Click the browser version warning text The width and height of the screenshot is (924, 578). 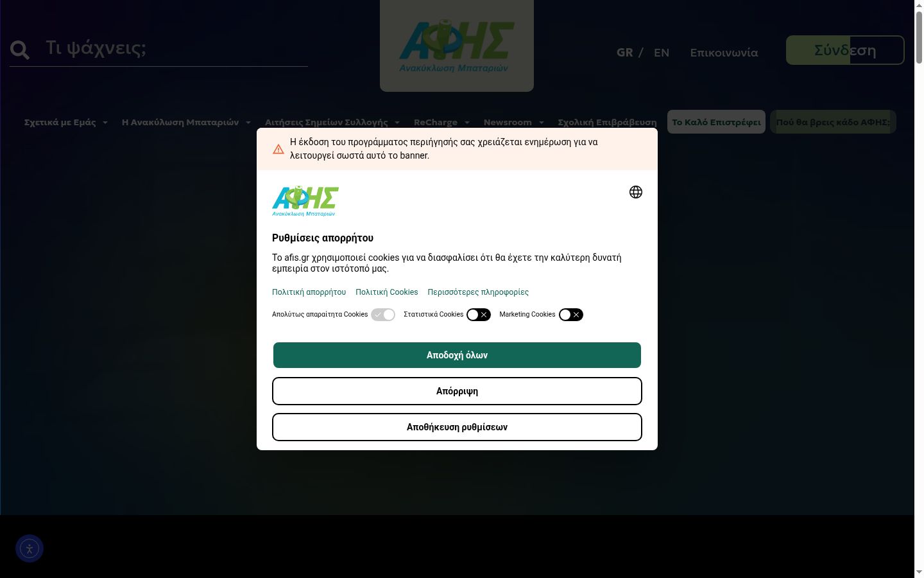coord(443,148)
